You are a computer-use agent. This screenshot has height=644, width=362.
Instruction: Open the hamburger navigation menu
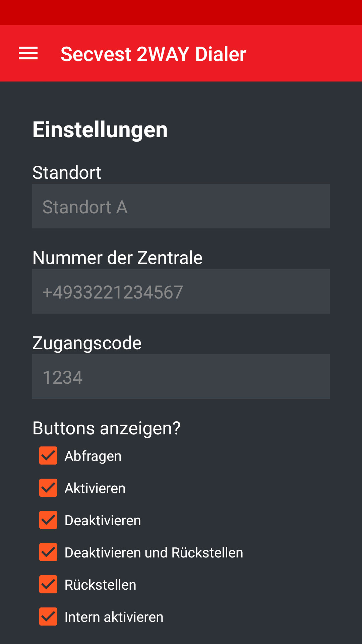[28, 54]
